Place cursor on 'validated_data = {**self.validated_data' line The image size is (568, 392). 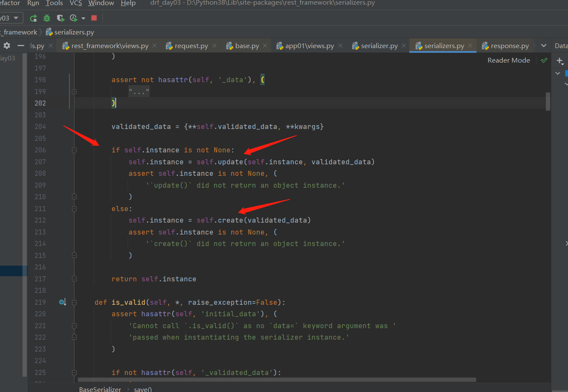click(x=217, y=126)
